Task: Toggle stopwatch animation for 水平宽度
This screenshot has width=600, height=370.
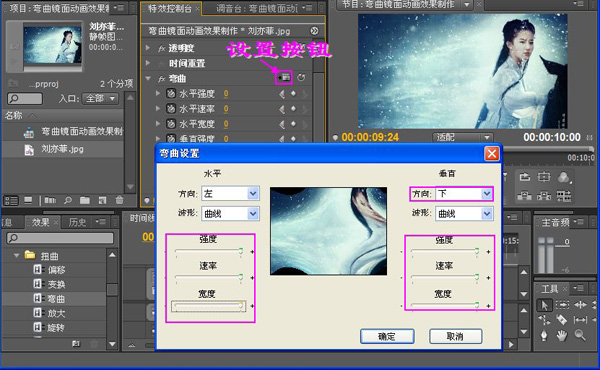Action: pyautogui.click(x=171, y=124)
